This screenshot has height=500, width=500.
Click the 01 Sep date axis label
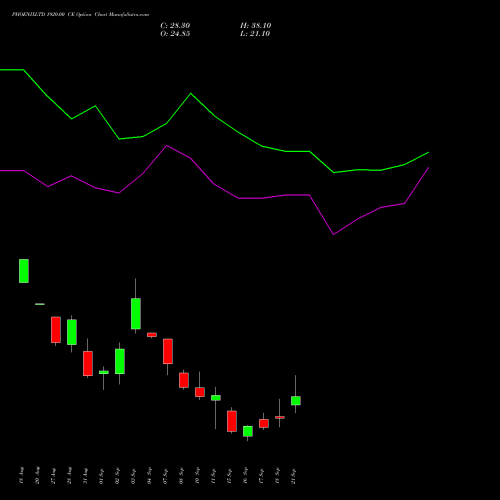101,475
